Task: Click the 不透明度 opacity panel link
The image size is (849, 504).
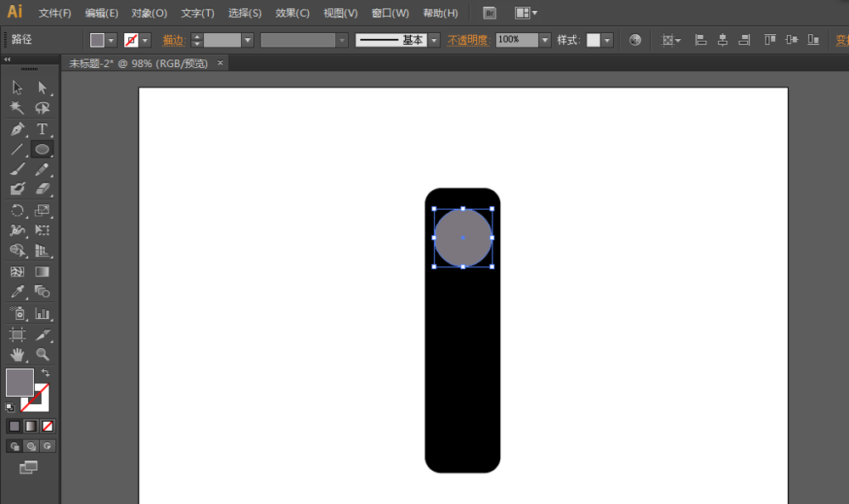Action: 469,40
